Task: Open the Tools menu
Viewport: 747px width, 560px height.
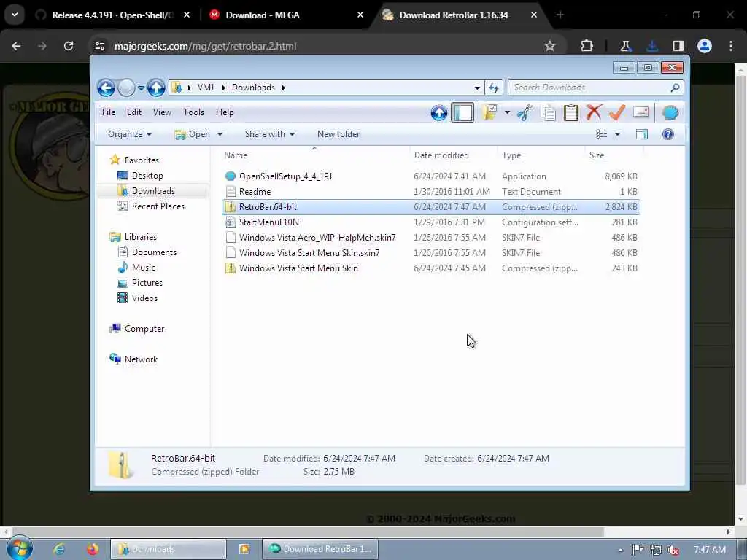Action: 193,112
